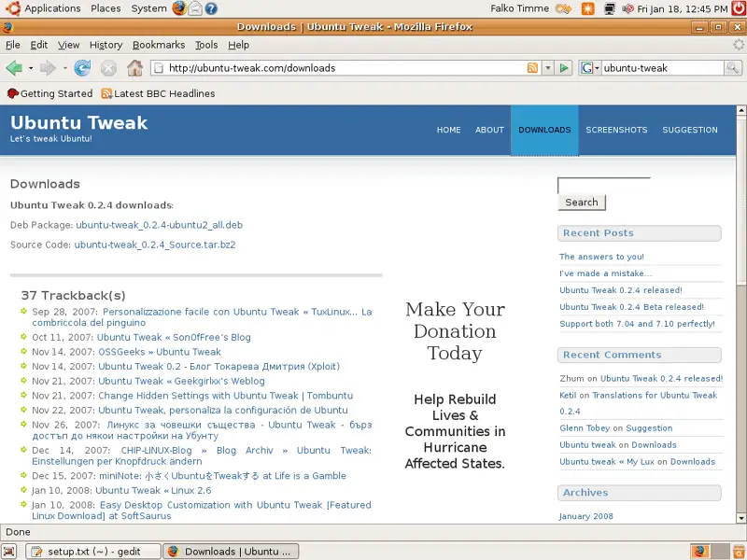Expand the address bar URL history dropdown
747x560 pixels.
click(x=548, y=68)
